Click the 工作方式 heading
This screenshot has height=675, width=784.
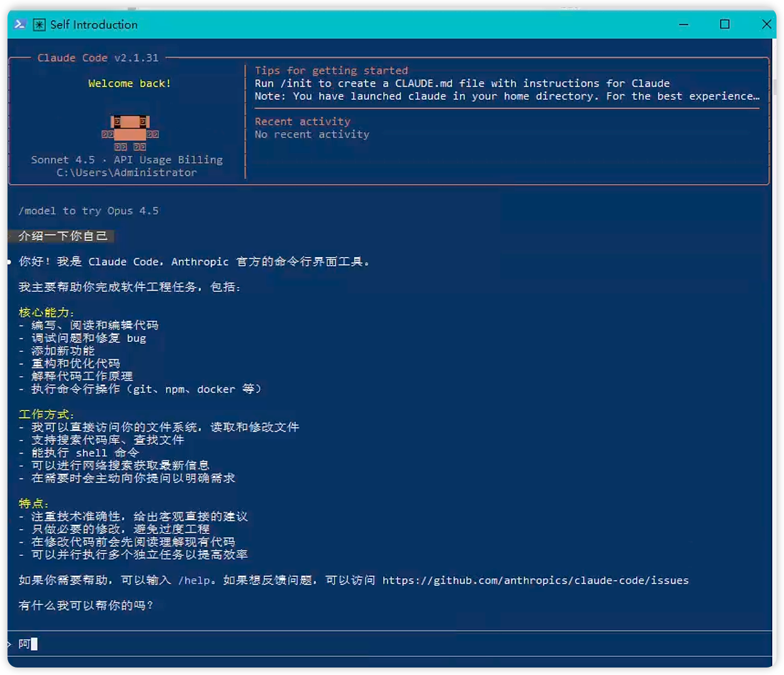[x=46, y=414]
